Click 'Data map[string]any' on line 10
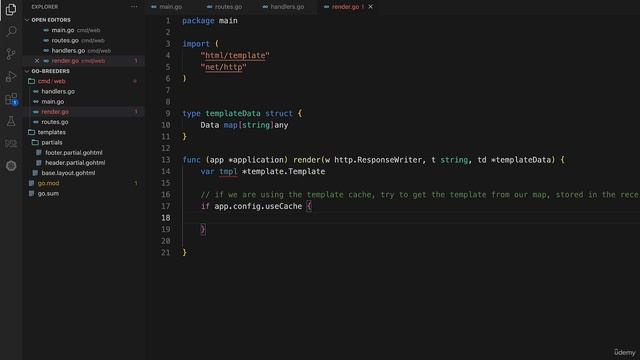The height and width of the screenshot is (360, 640). click(244, 125)
